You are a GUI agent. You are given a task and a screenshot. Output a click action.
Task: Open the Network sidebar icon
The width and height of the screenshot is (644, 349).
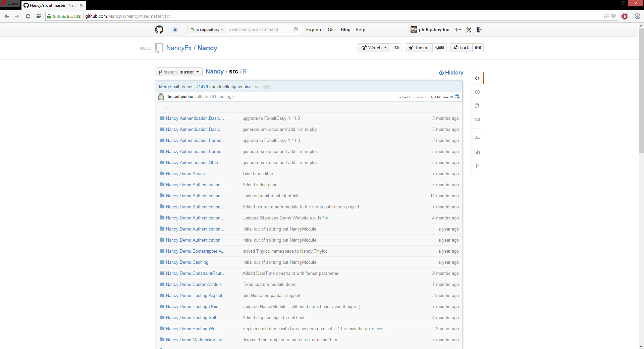(477, 165)
